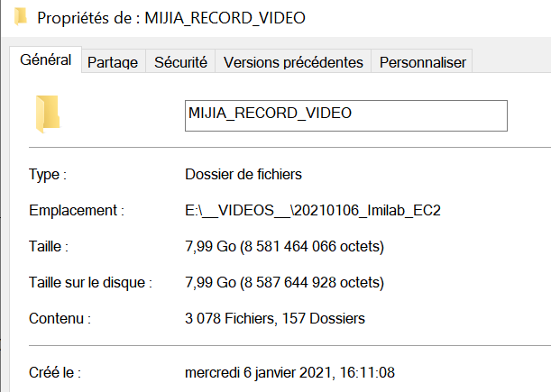This screenshot has height=392, width=551.
Task: Open the Sécurité tab
Action: coord(180,62)
